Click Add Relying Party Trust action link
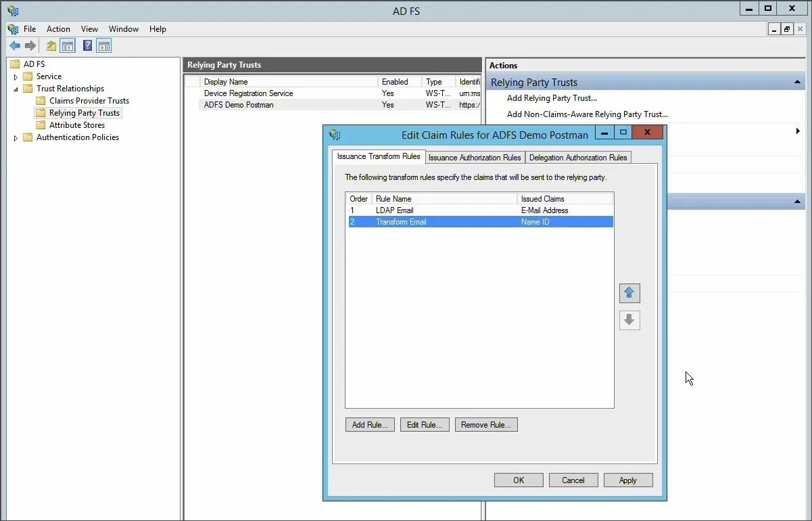This screenshot has height=521, width=812. [552, 98]
